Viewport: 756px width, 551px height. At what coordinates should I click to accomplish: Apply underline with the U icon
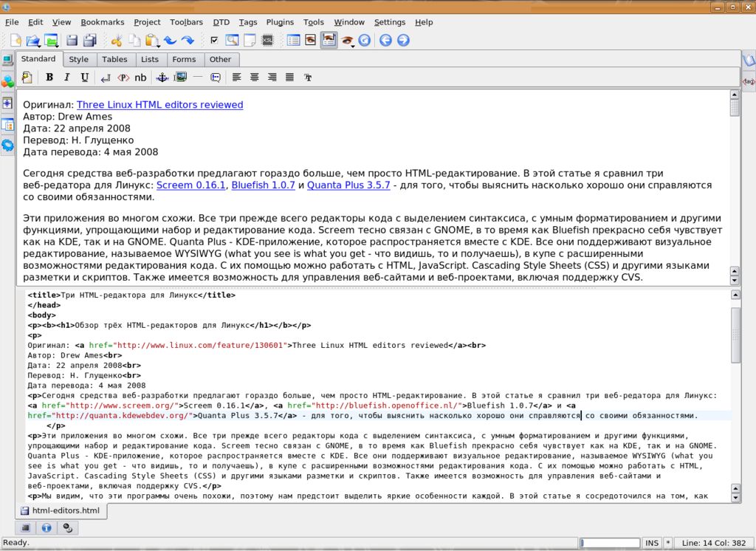point(85,78)
